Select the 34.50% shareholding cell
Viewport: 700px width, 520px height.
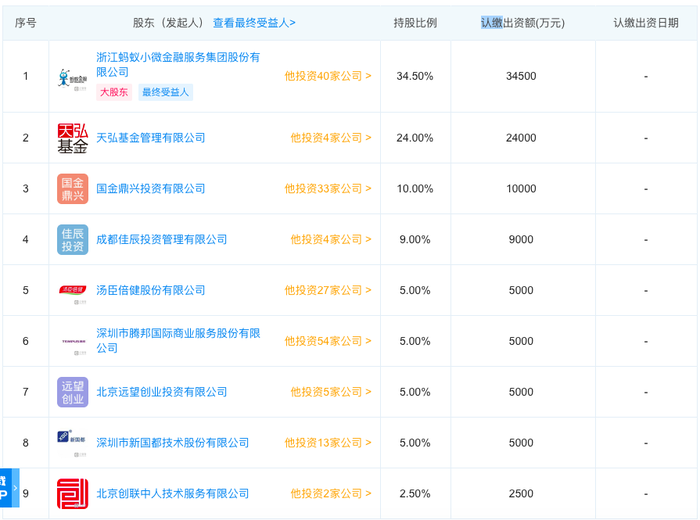click(x=415, y=76)
